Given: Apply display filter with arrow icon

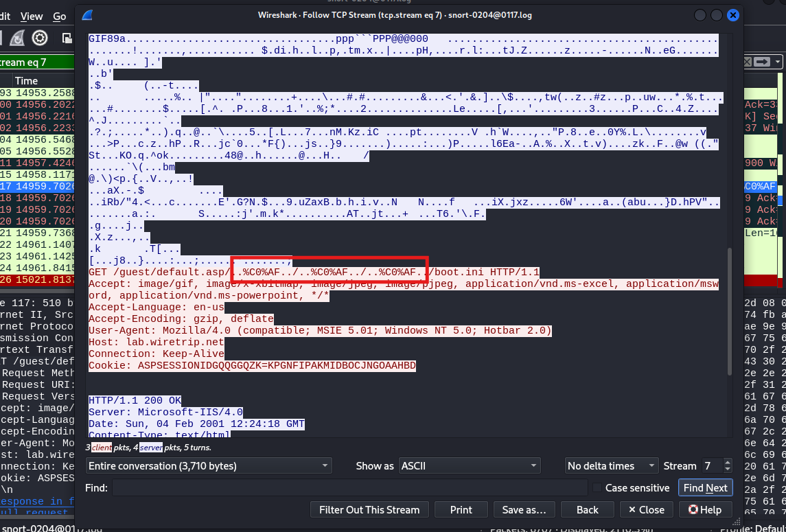Looking at the screenshot, I should click(762, 62).
